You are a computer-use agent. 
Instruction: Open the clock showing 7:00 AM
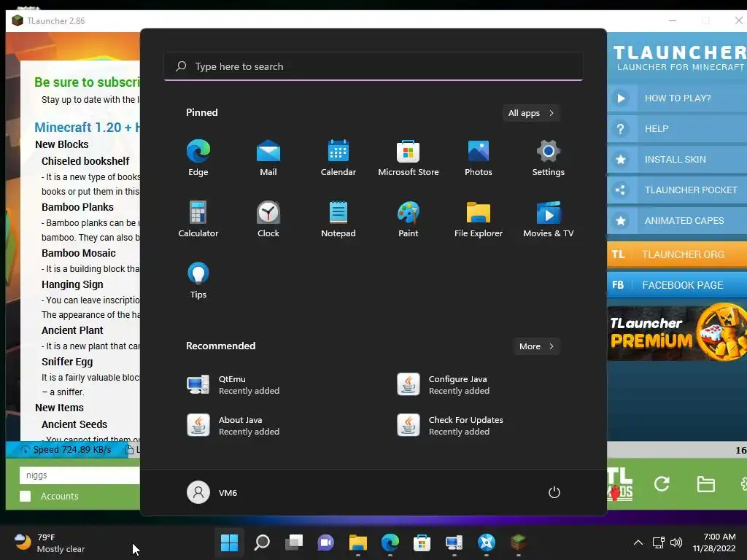click(714, 542)
